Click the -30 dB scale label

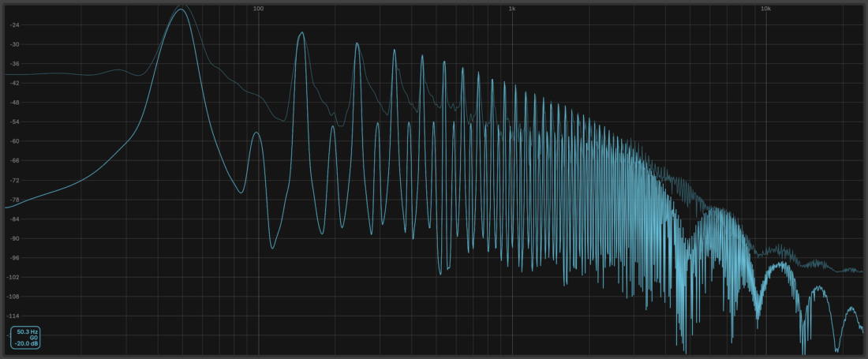pos(14,44)
